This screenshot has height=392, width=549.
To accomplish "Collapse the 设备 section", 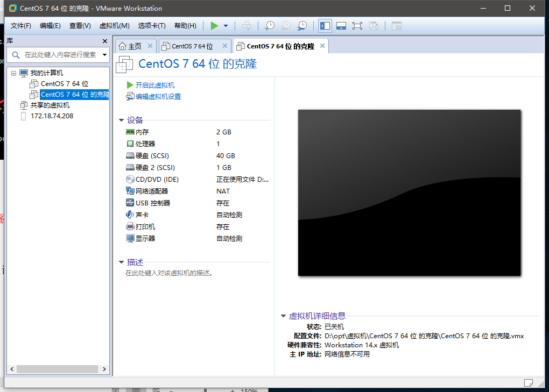I will (121, 120).
